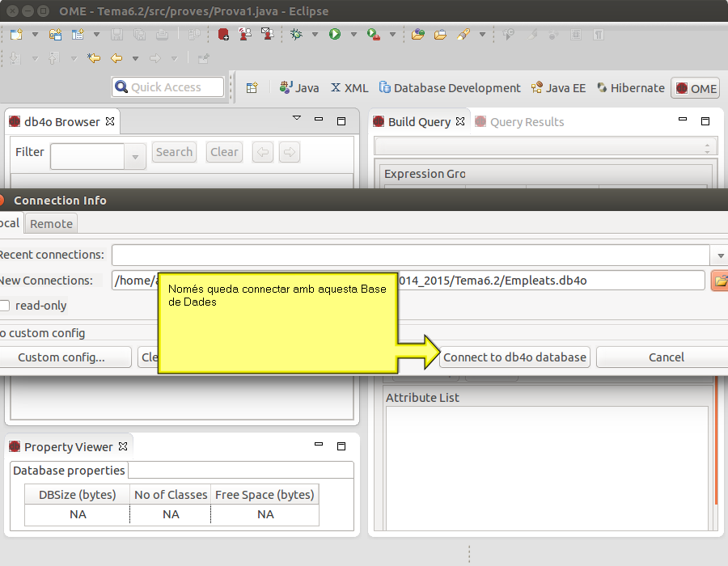Switch to the Java perspective
The width and height of the screenshot is (728, 566).
click(299, 87)
